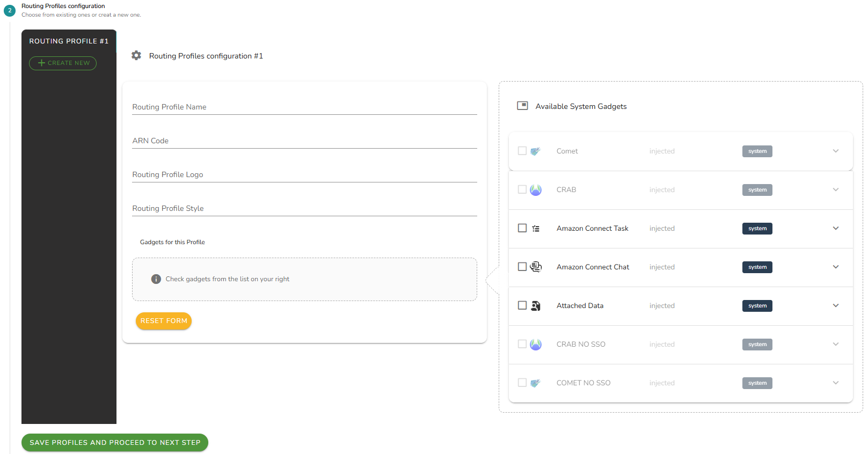The width and height of the screenshot is (868, 454).
Task: Click the Routing Profile Style field
Action: [x=304, y=208]
